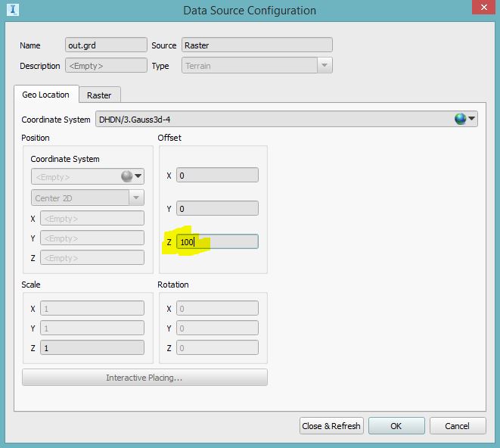Click the application icon in the title bar

point(13,9)
